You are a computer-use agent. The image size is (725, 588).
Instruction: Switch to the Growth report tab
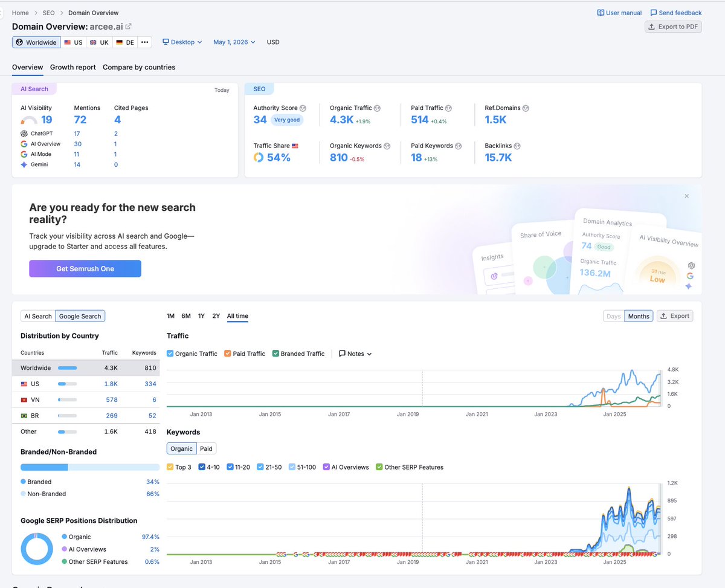tap(73, 67)
